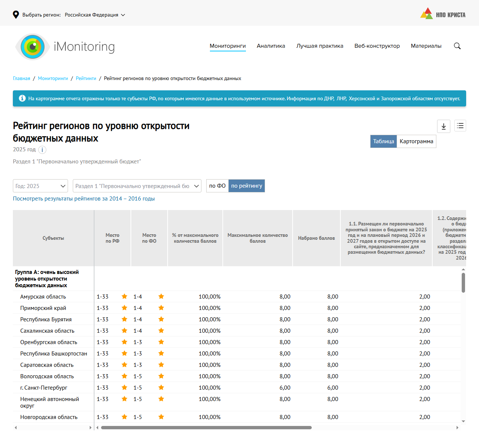Click the search magnifier icon
479x448 pixels.
pos(457,46)
